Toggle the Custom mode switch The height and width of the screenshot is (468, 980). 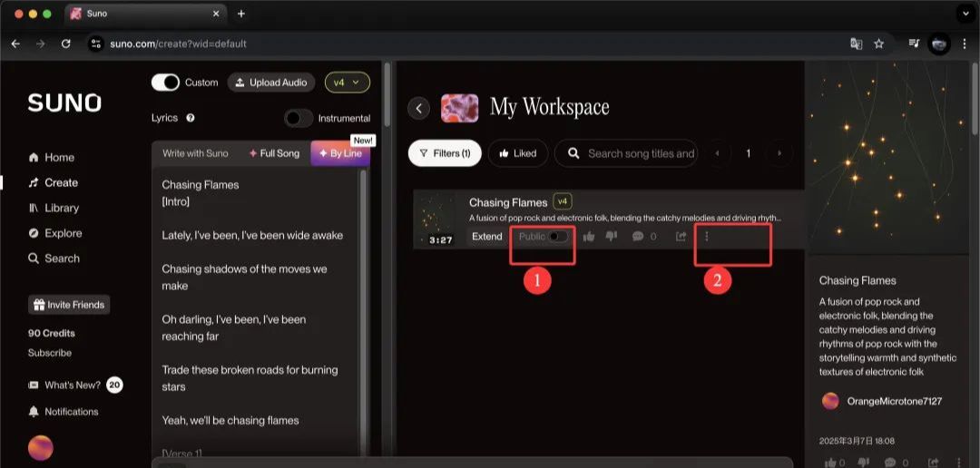pyautogui.click(x=165, y=83)
